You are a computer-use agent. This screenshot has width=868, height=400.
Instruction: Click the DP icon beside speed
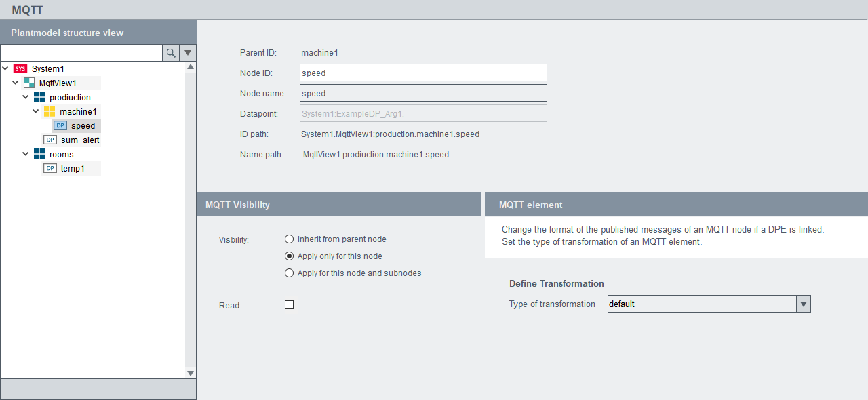[x=60, y=125]
